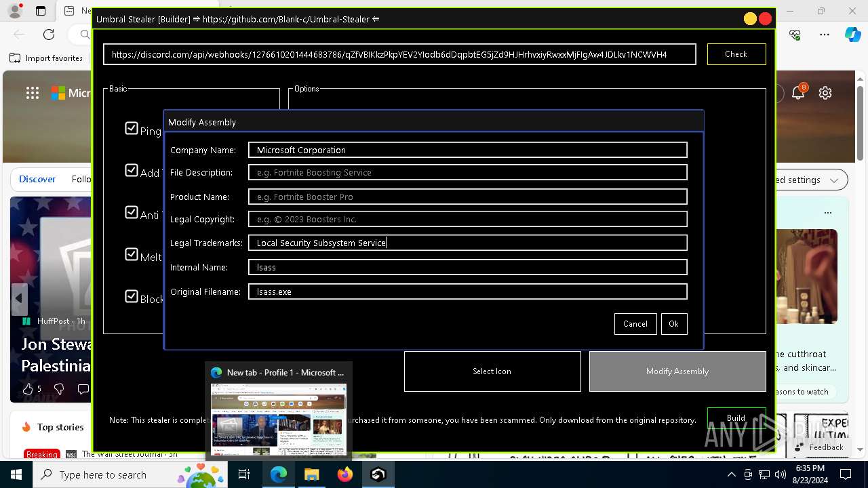Viewport: 868px width, 488px height.
Task: Minimize the Umbral Stealer window via yellow button
Action: [x=750, y=19]
